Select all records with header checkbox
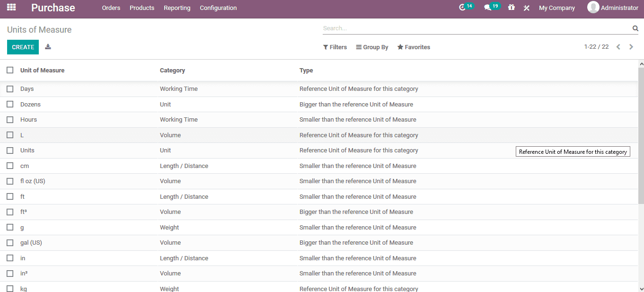 (10, 70)
